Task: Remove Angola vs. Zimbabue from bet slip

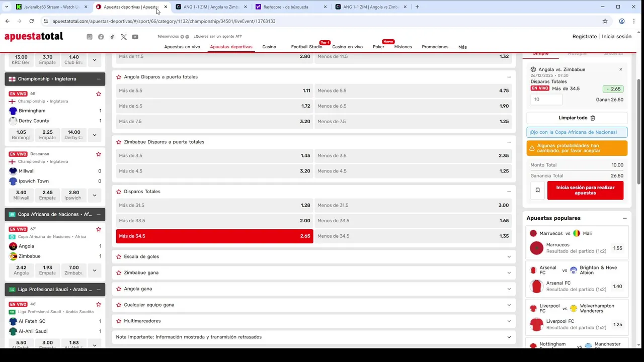Action: (x=620, y=69)
